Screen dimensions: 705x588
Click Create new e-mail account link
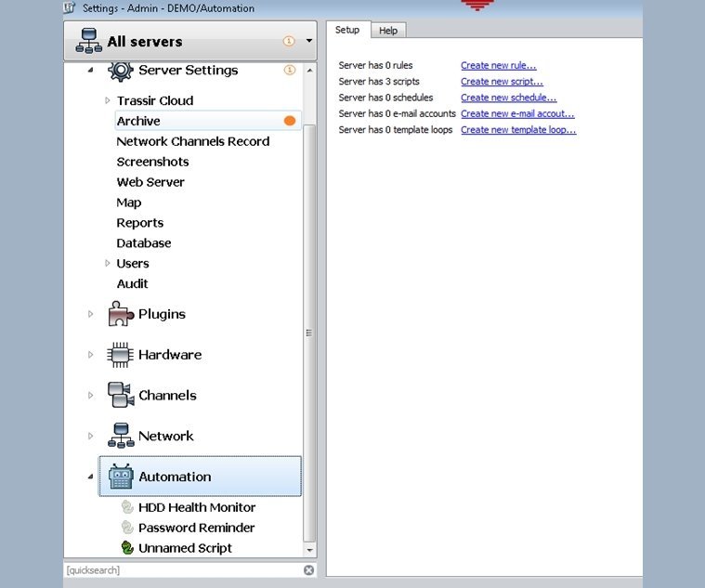point(517,113)
